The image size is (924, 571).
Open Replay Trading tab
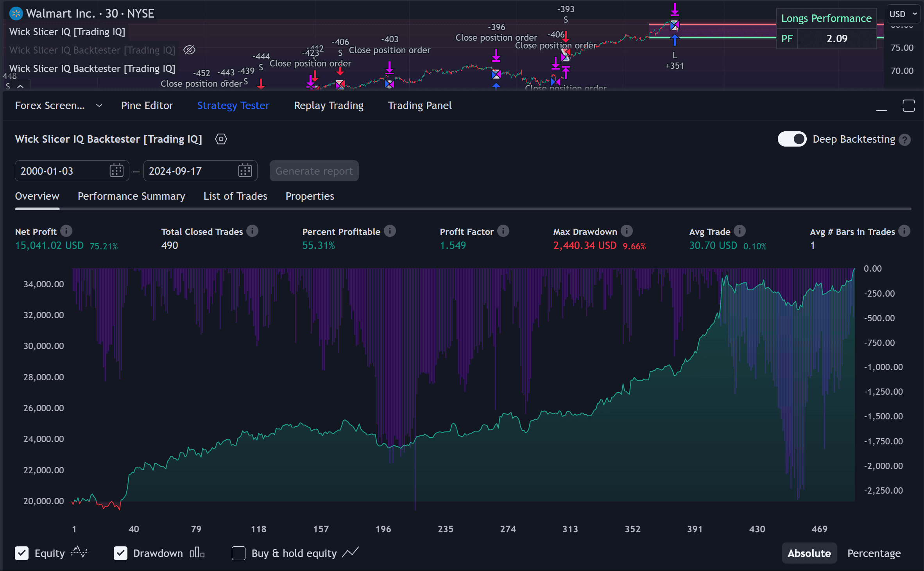329,106
